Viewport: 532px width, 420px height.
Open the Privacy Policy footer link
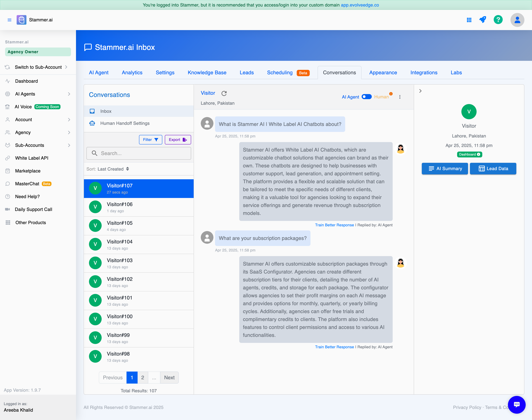[467, 407]
